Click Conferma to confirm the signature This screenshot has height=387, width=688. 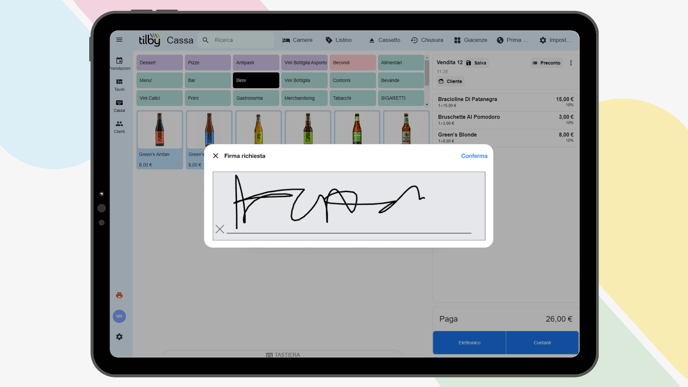[x=474, y=156]
